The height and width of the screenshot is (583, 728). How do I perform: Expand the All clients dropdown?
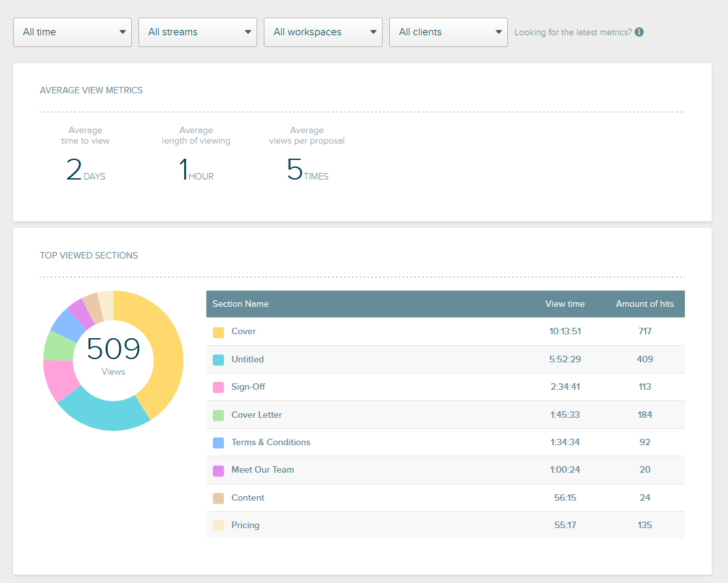[448, 32]
